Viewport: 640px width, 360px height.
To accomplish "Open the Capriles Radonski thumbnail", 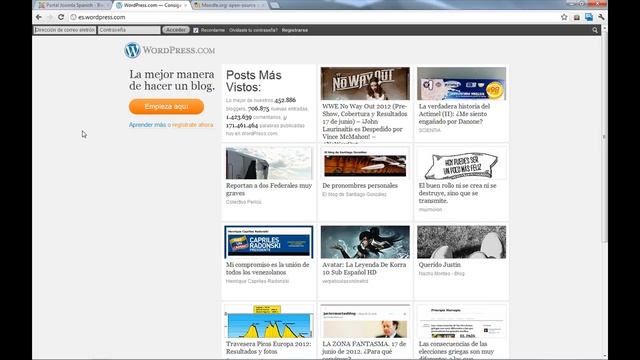I will [x=269, y=242].
